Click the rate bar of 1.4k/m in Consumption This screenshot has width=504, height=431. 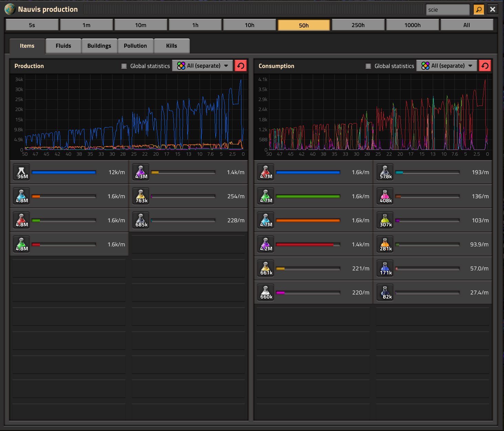point(308,244)
